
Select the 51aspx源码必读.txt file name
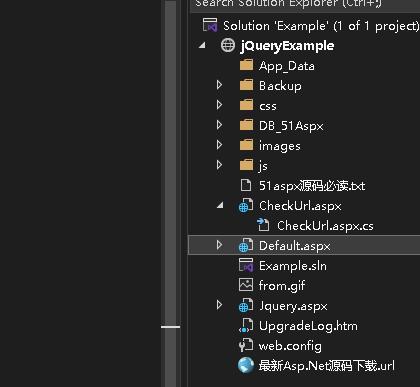click(x=312, y=186)
